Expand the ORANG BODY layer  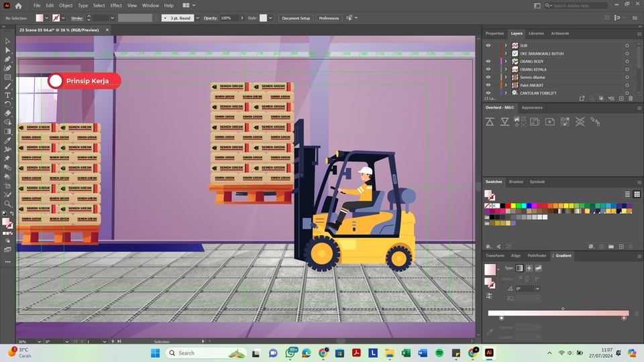(x=506, y=61)
